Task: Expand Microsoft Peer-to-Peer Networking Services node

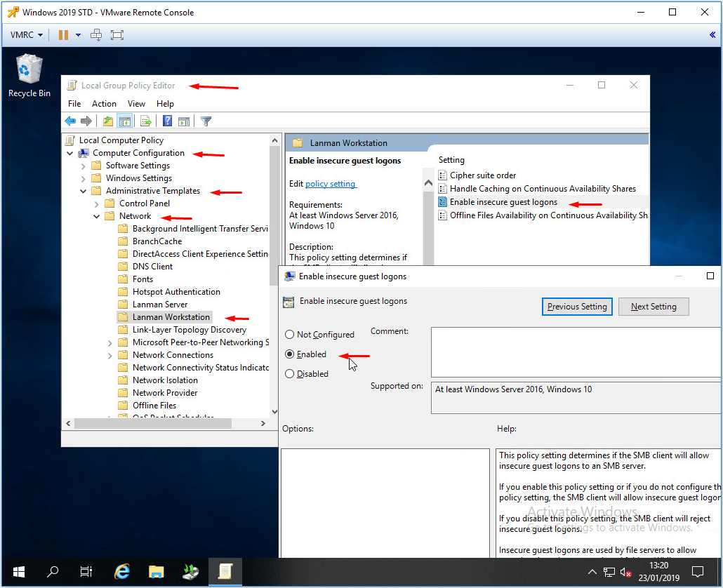Action: pyautogui.click(x=110, y=343)
